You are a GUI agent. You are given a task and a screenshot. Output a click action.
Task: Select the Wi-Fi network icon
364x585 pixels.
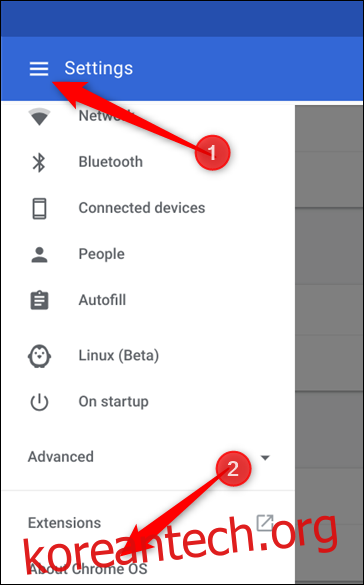click(39, 116)
